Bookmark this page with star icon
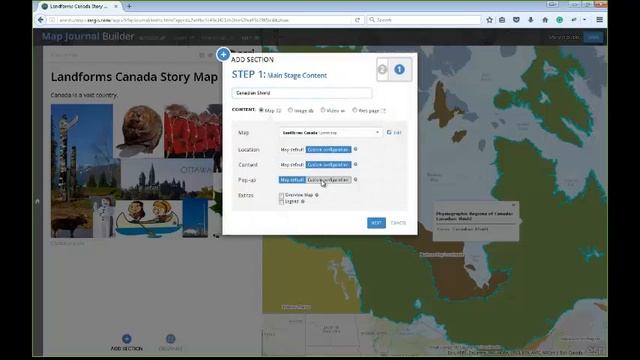The image size is (640, 360). point(489,20)
